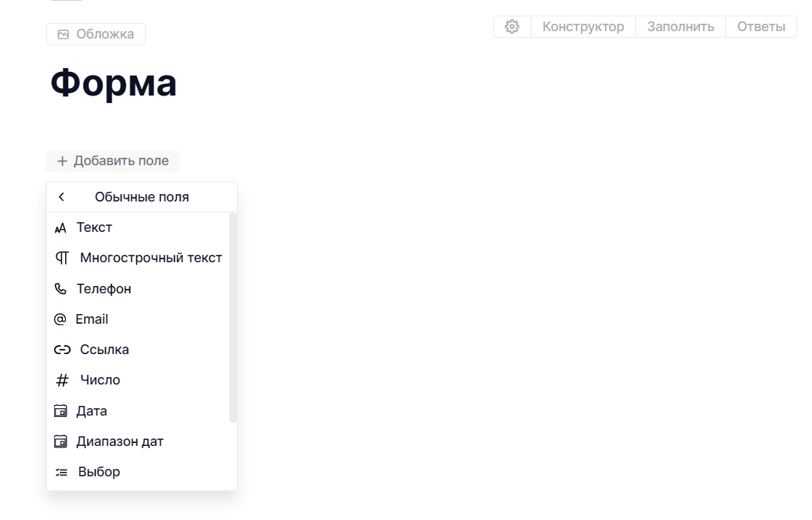Screen dimensions: 812x520
Task: Select the Телефон menu entry
Action: (104, 289)
